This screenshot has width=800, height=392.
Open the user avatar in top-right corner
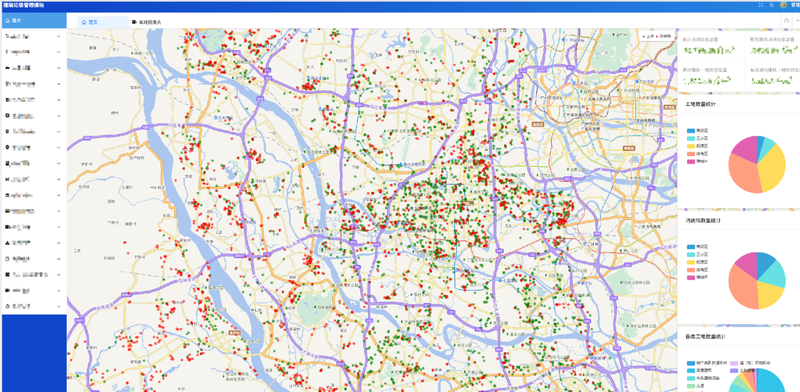(783, 5)
